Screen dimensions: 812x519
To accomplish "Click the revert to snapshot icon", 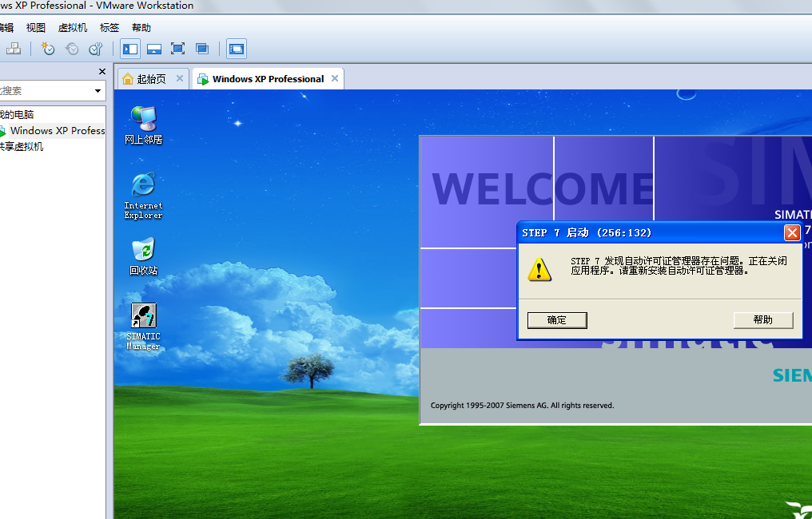I will pos(72,49).
